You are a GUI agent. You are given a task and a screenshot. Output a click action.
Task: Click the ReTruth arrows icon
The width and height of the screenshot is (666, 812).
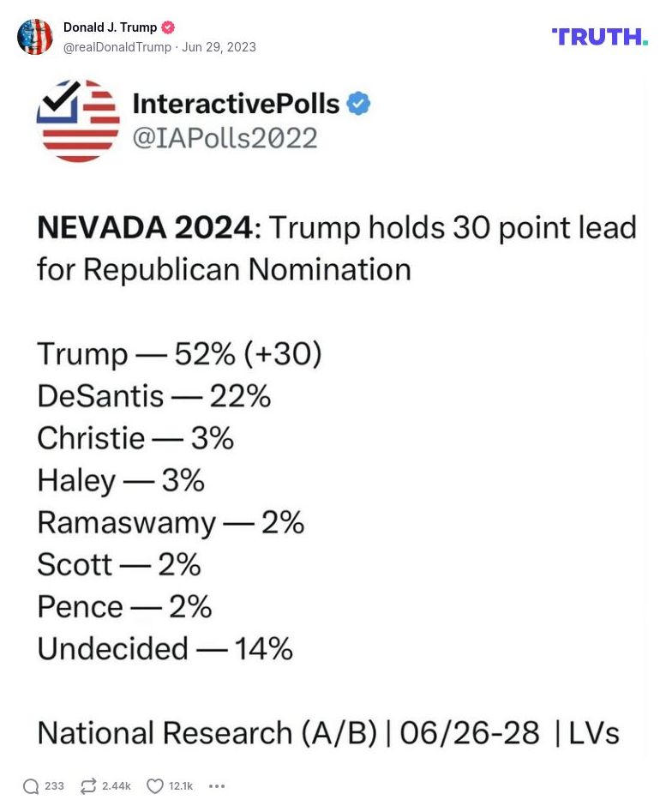click(x=88, y=786)
